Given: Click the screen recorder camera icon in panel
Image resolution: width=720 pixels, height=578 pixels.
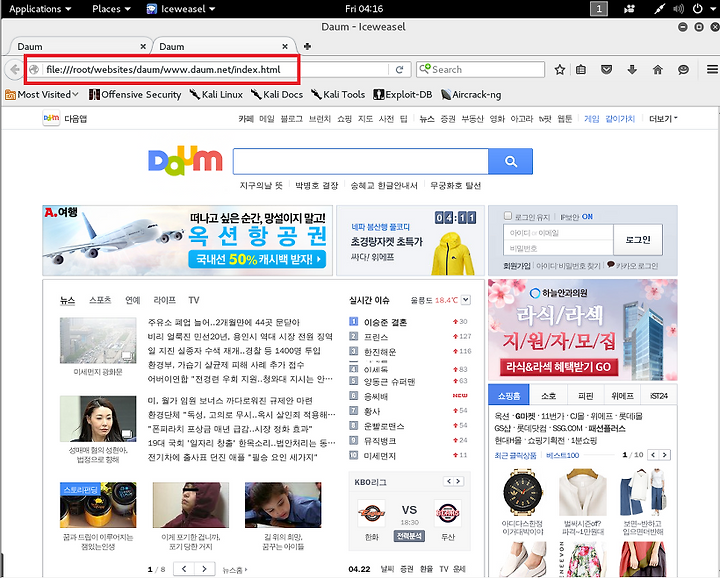Looking at the screenshot, I should 629,9.
